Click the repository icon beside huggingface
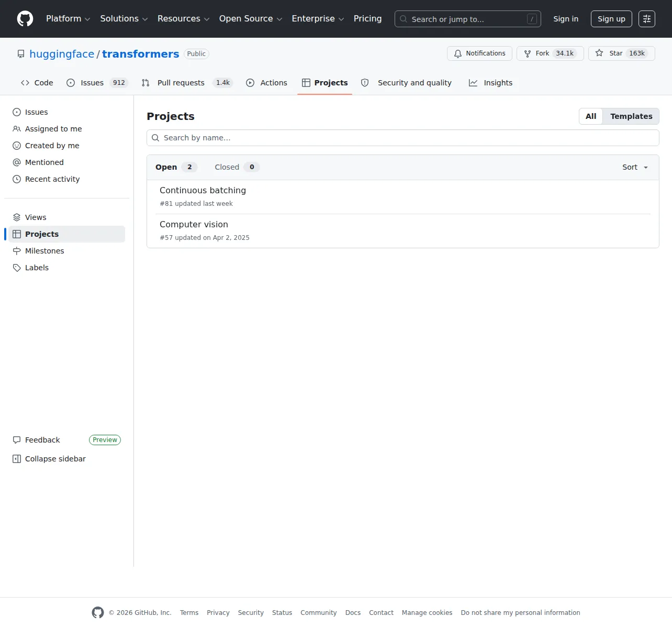The height and width of the screenshot is (628, 672). (x=21, y=54)
